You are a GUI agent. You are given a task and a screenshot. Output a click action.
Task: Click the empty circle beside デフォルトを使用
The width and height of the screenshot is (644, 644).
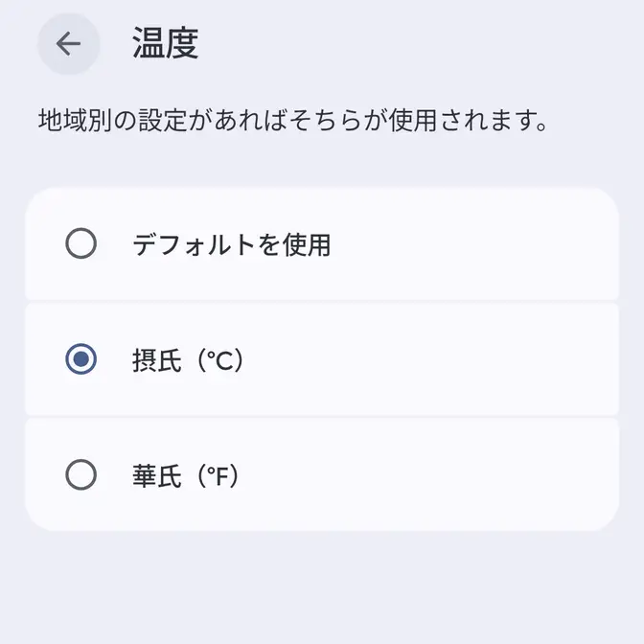tap(80, 244)
